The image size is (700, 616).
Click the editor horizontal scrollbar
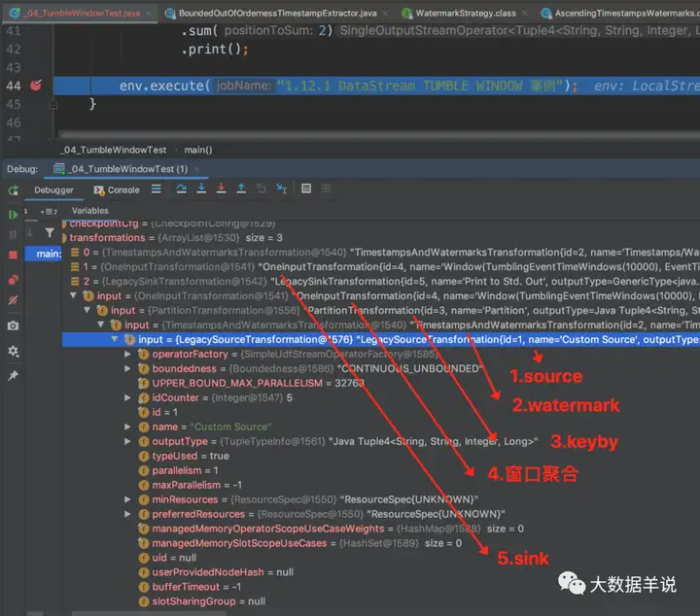[x=379, y=135]
